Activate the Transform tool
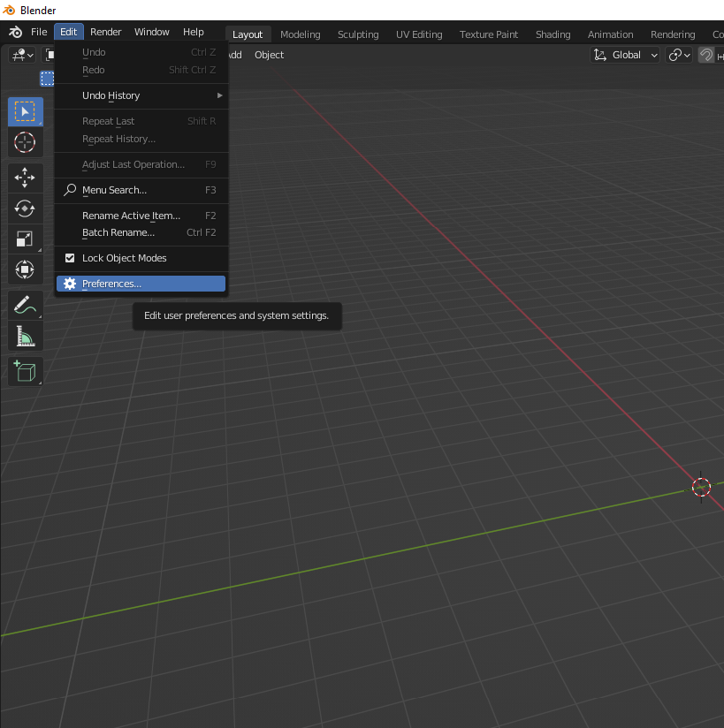 click(x=25, y=269)
